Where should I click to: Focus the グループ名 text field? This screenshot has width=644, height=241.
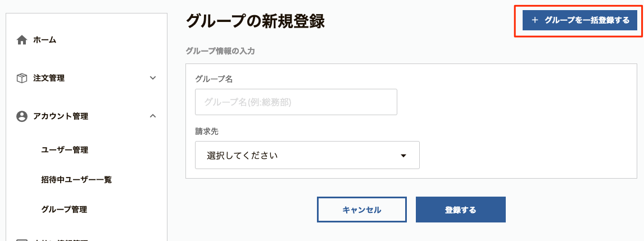click(296, 102)
